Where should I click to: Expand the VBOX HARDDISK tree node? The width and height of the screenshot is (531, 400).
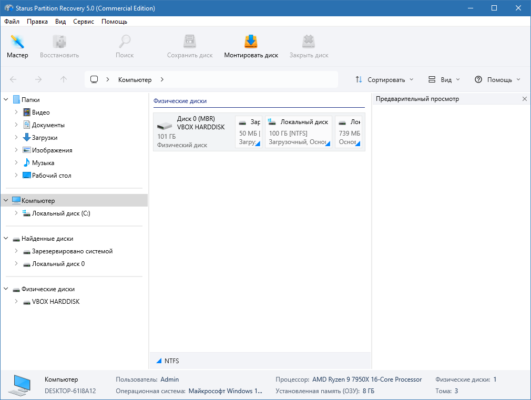(16, 301)
